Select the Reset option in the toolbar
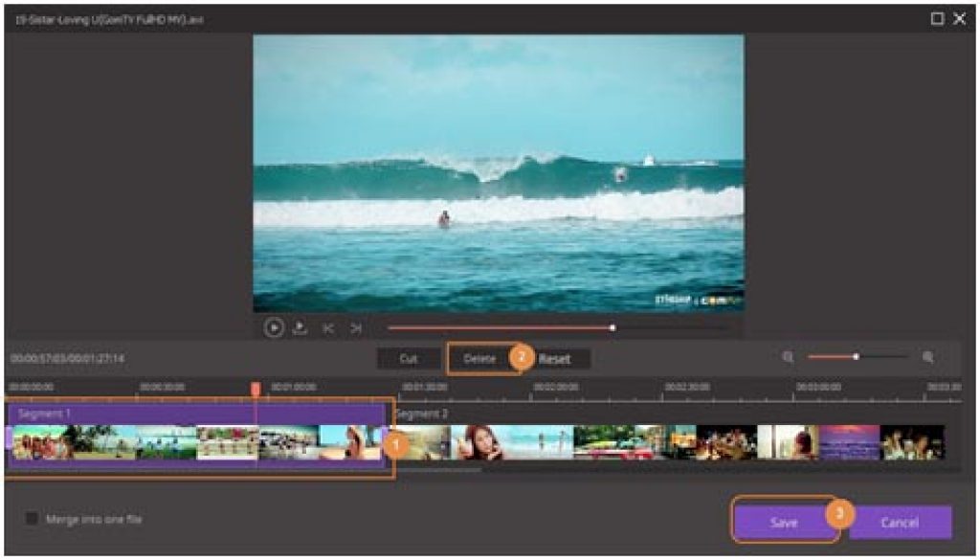This screenshot has height=560, width=980. click(555, 358)
